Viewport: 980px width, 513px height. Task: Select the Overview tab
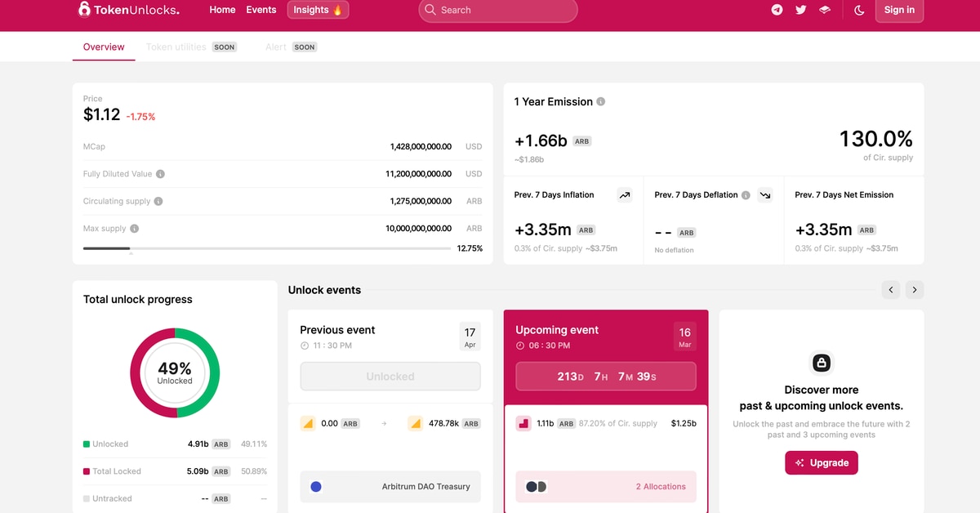[x=104, y=47]
